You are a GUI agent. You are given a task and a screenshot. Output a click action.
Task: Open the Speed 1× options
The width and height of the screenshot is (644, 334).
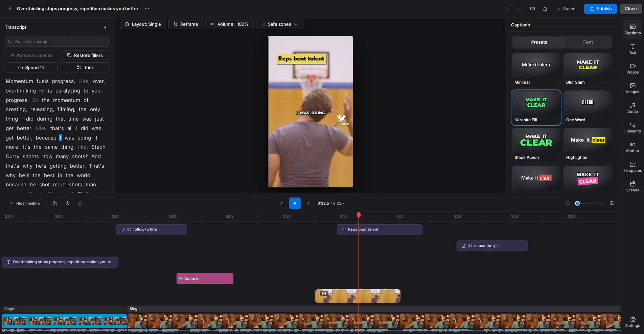[31, 67]
